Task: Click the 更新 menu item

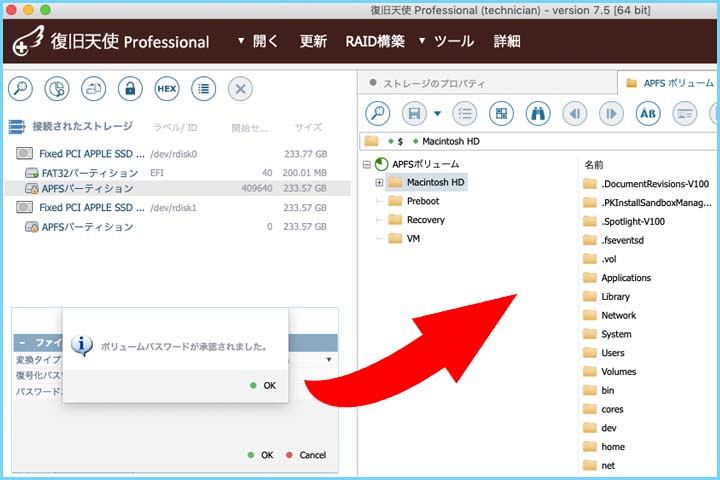Action: pyautogui.click(x=313, y=41)
